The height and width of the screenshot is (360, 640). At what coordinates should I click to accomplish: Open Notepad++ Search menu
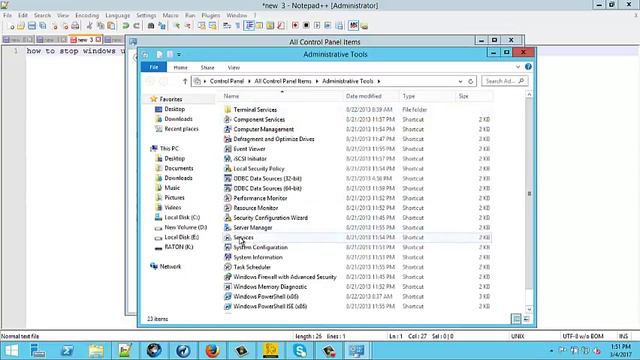click(x=42, y=15)
